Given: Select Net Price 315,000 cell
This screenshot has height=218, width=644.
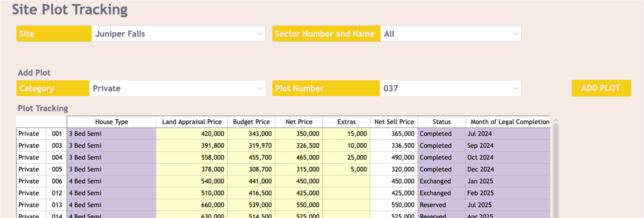Looking at the screenshot, I should click(x=299, y=169).
